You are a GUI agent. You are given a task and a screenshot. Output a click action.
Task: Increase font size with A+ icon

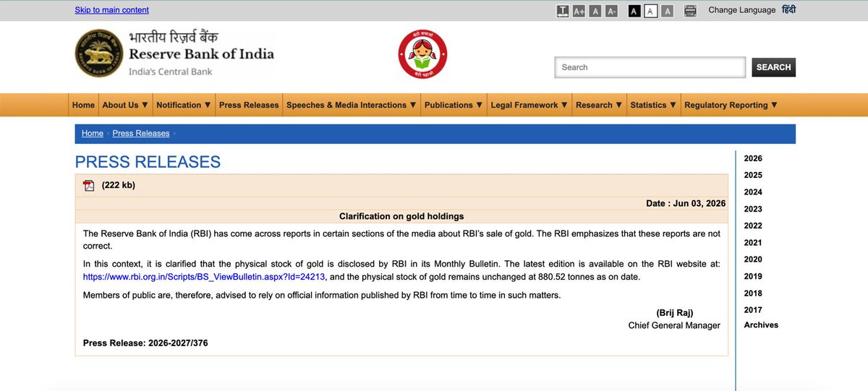coord(579,11)
